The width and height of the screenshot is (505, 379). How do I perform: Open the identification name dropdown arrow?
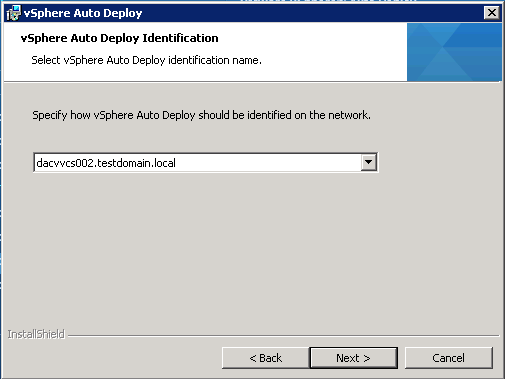(x=369, y=162)
